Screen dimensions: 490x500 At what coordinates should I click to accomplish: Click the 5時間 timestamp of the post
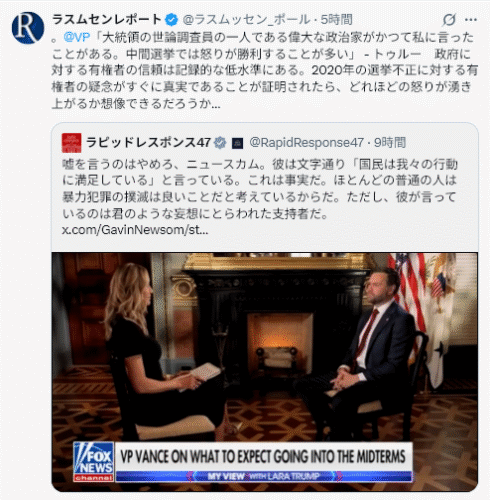point(336,20)
